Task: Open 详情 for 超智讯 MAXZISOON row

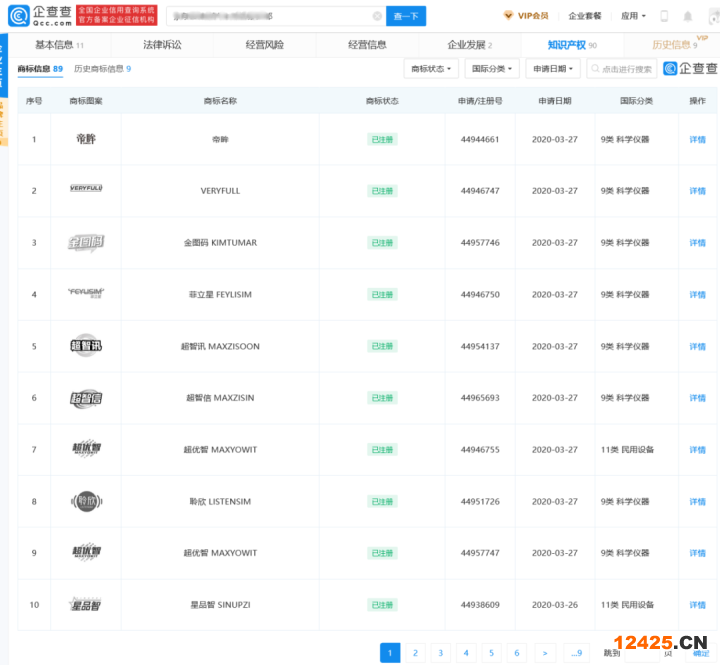Action: point(697,347)
